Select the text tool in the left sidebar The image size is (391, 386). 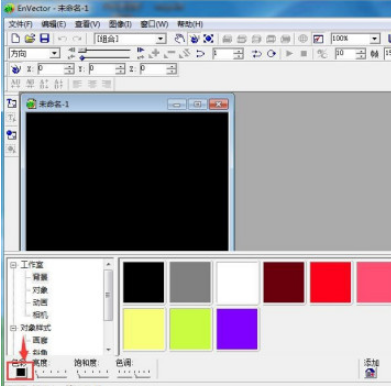(11, 118)
